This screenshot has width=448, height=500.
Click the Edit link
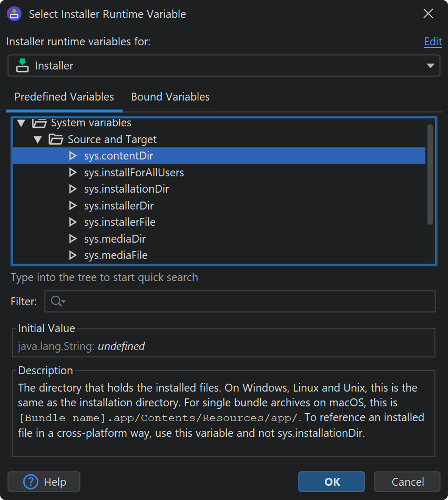(x=433, y=42)
